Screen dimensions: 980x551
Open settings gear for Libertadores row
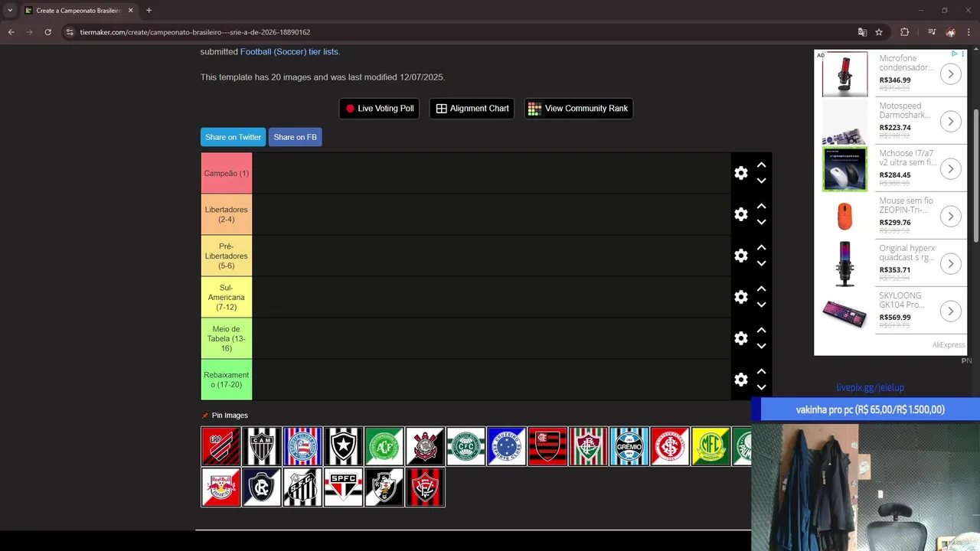(741, 214)
